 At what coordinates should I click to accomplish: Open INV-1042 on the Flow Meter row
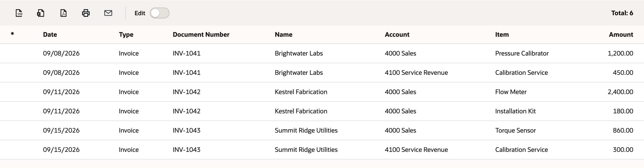pyautogui.click(x=186, y=92)
